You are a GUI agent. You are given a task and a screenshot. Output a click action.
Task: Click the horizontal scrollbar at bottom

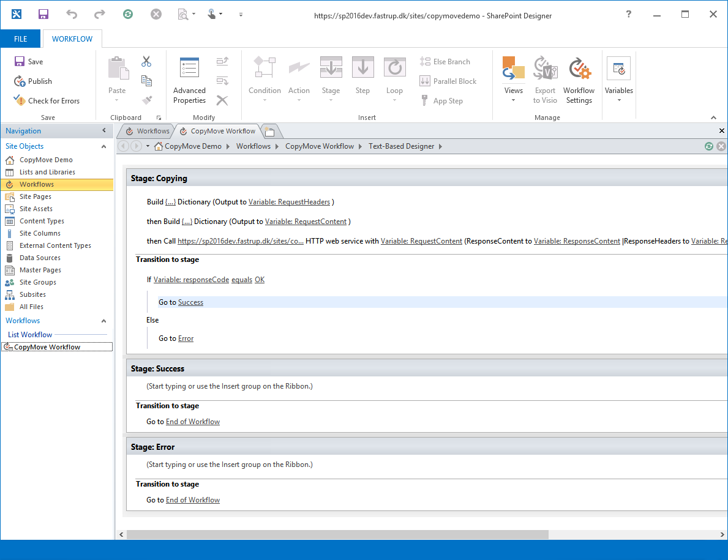(x=337, y=534)
